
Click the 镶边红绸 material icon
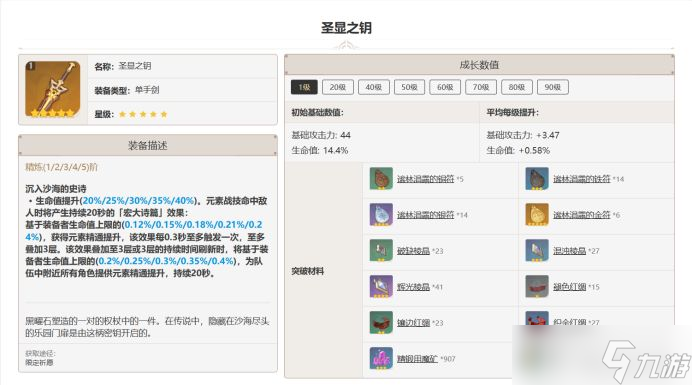pyautogui.click(x=381, y=322)
